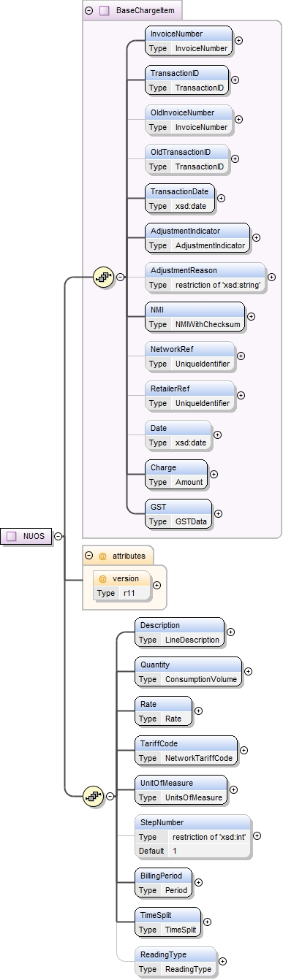Expand the NMI element
Viewport: 283px width, 980px height.
pos(252,317)
